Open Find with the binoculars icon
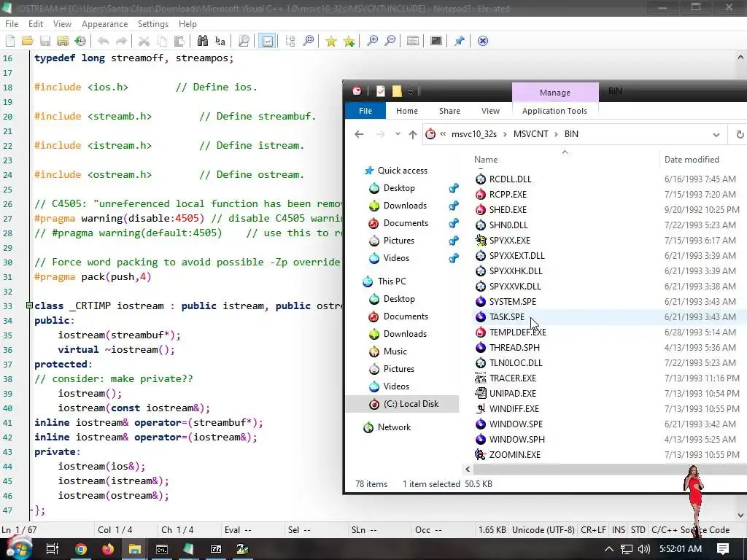 click(x=203, y=41)
